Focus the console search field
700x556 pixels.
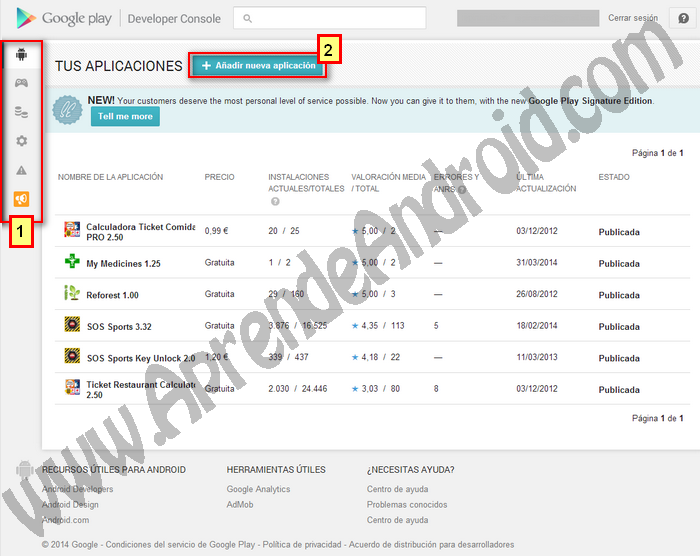coord(329,18)
